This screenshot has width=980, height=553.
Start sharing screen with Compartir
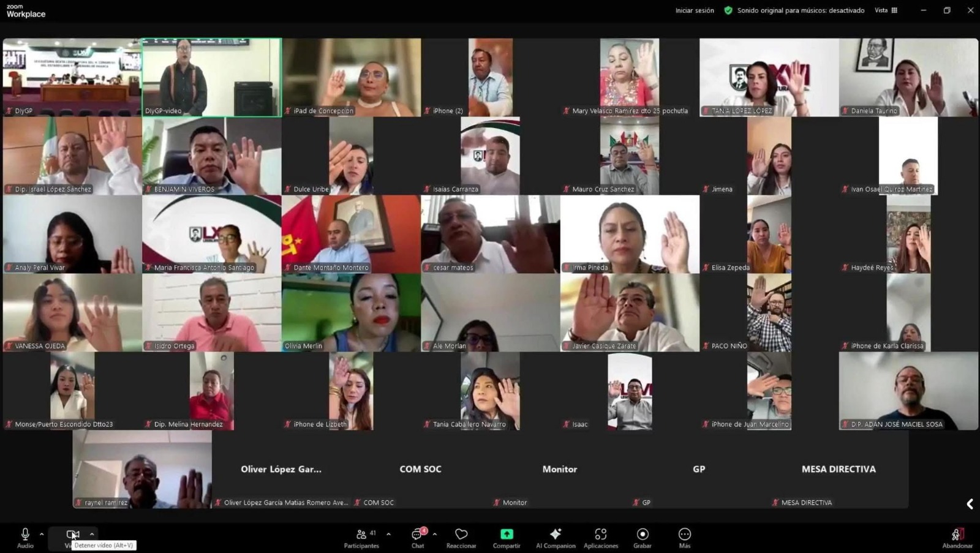coord(507,537)
